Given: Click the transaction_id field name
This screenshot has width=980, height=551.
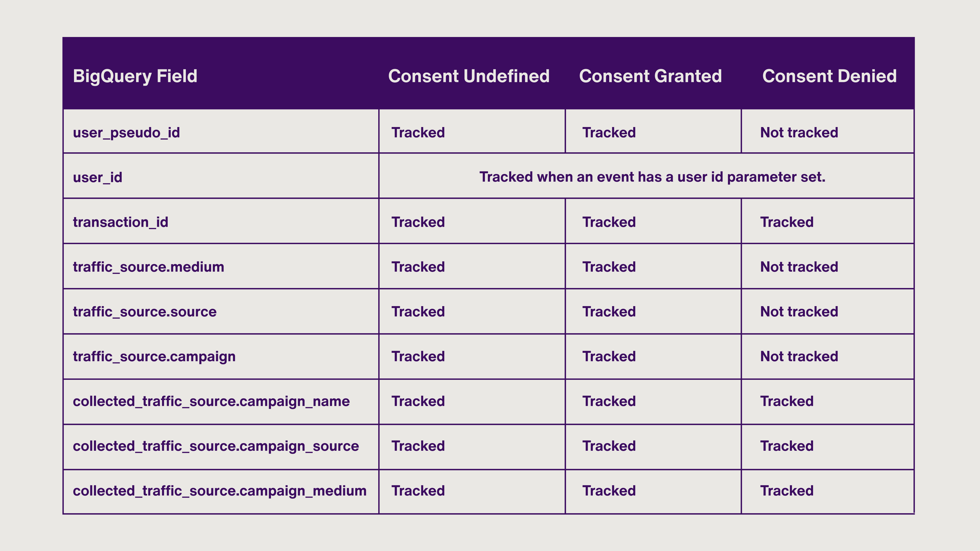Looking at the screenshot, I should coord(121,222).
